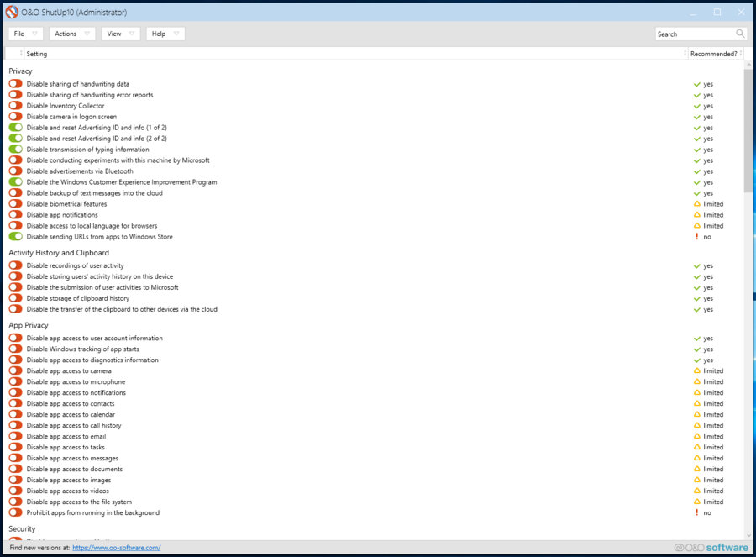
Task: Click checkmark icon for app access to diagnostics information
Action: point(696,360)
